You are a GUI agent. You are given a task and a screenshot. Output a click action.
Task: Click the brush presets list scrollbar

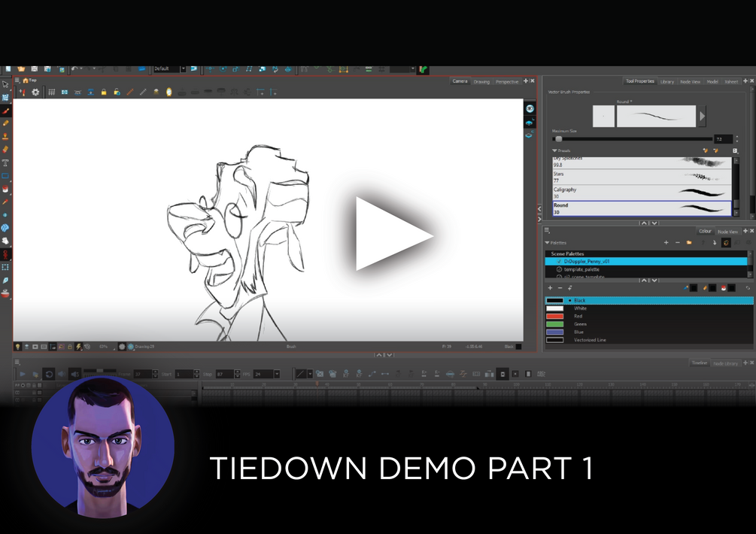[736, 186]
